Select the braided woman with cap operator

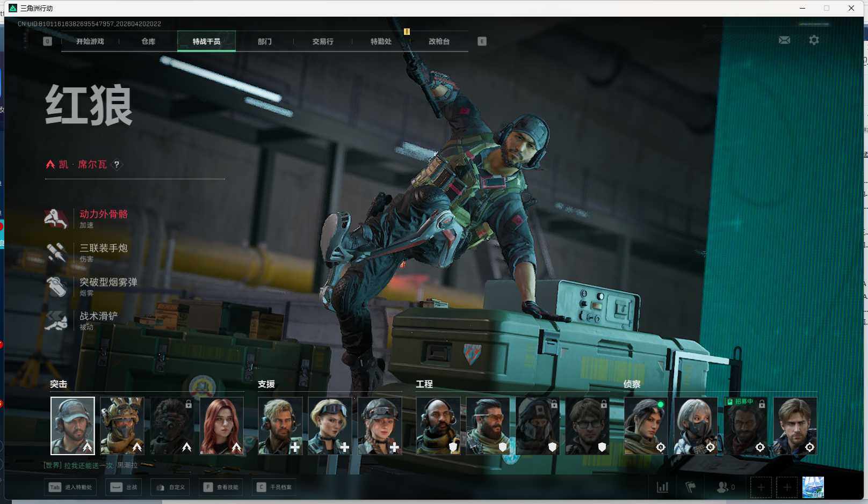[380, 426]
